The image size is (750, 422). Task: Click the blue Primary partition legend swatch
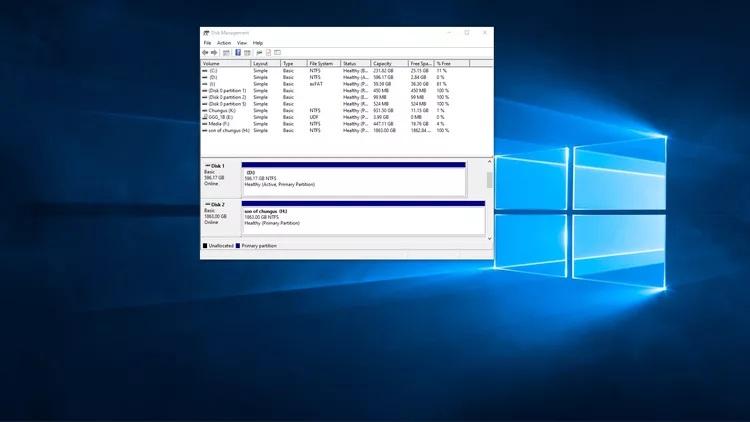point(238,245)
